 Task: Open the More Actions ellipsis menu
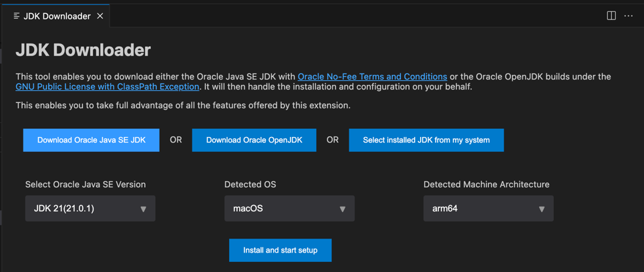[x=629, y=16]
